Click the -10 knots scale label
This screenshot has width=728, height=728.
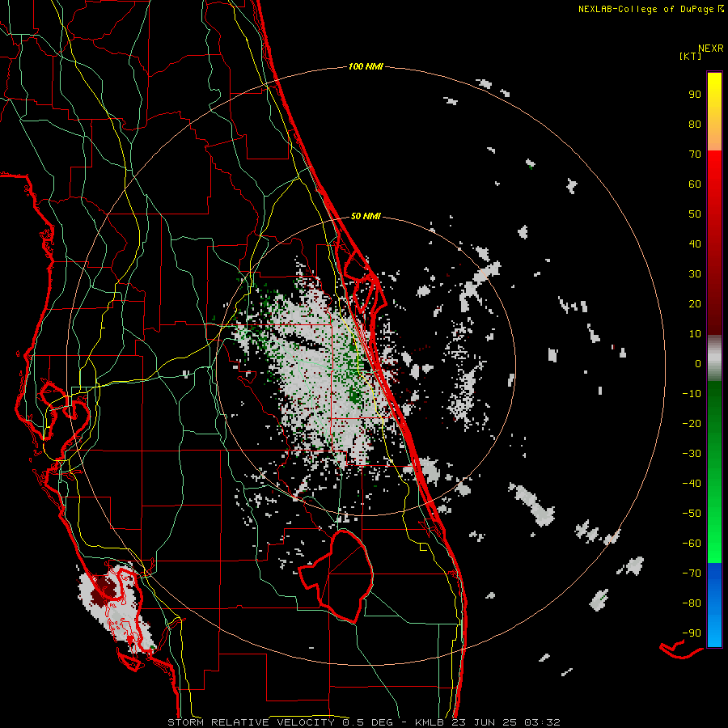pyautogui.click(x=692, y=394)
